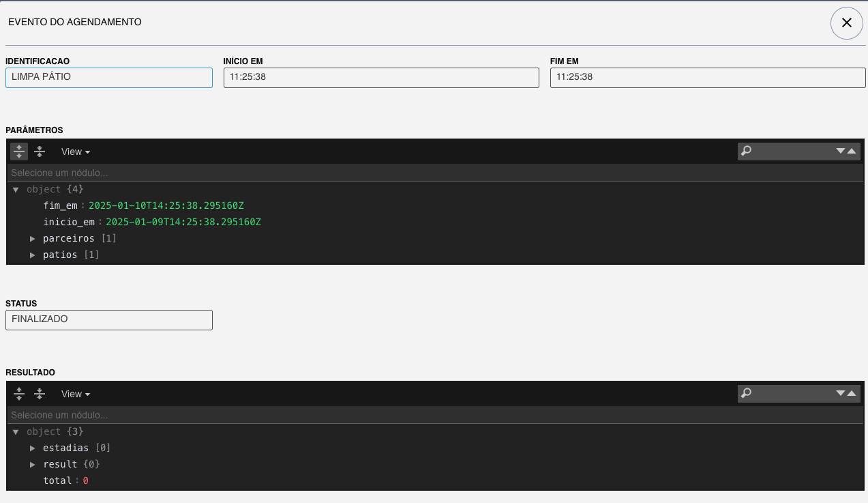Collapse all fields in Parâmetros editor
The height and width of the screenshot is (503, 868).
(40, 152)
